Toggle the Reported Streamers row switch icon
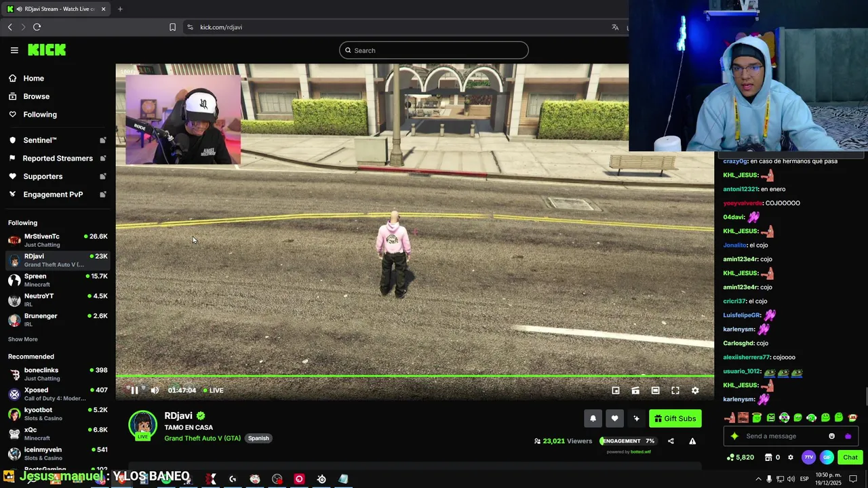This screenshot has width=868, height=488. (x=103, y=159)
